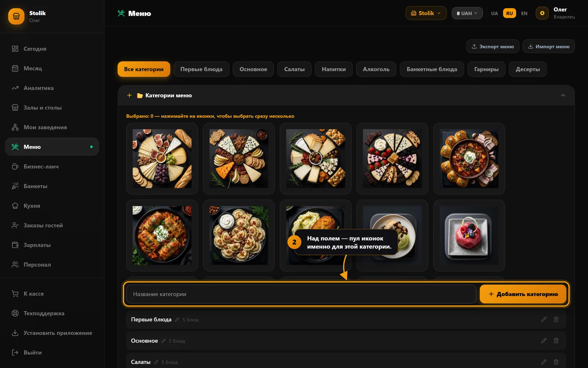The width and height of the screenshot is (588, 368).
Task: Open Персонал section
Action: [52, 265]
